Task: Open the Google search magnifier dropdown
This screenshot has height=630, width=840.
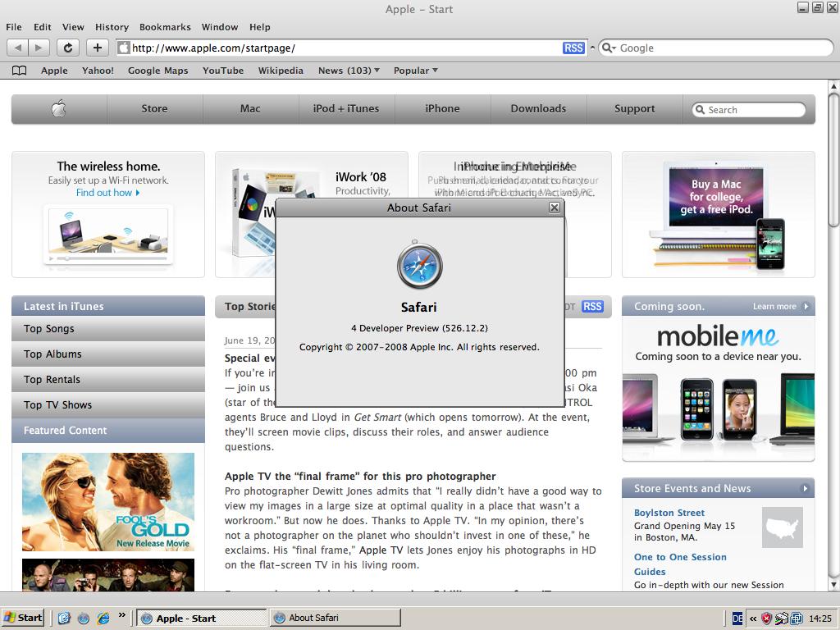Action: point(609,48)
